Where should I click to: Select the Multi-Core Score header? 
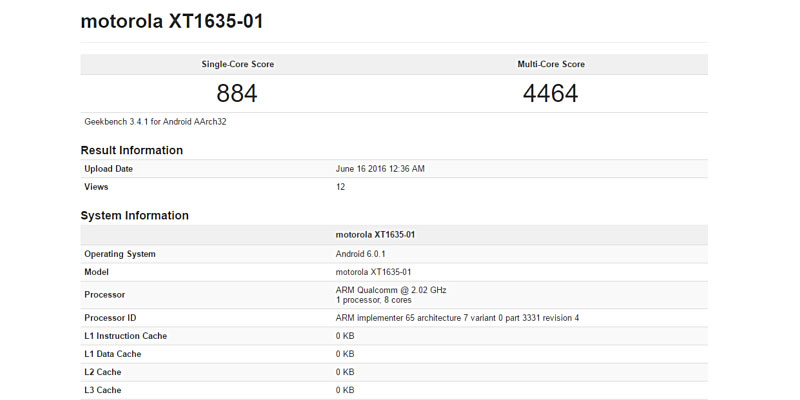[551, 64]
